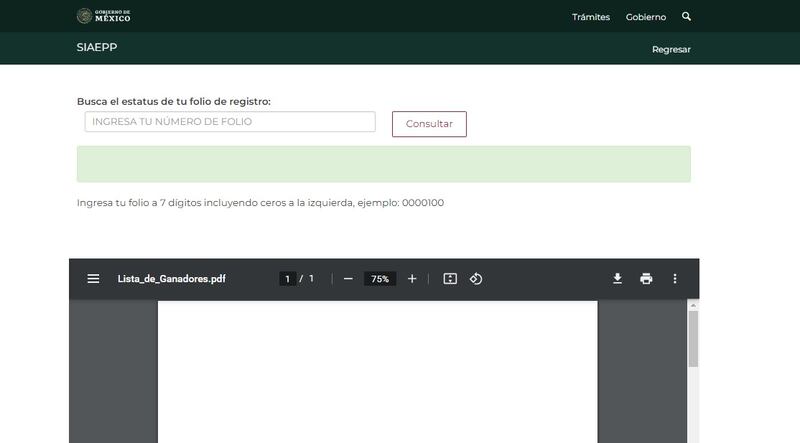800x443 pixels.
Task: Open the Trámites menu
Action: coord(590,17)
